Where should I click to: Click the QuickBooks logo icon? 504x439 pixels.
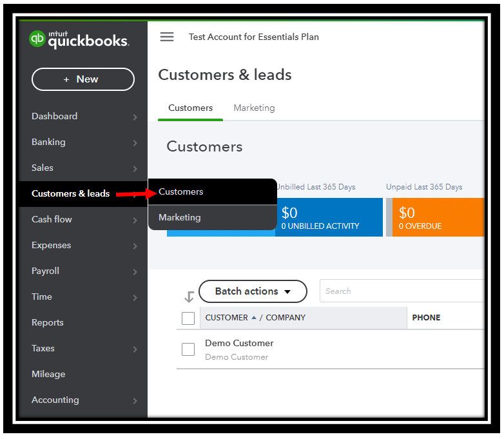(37, 39)
